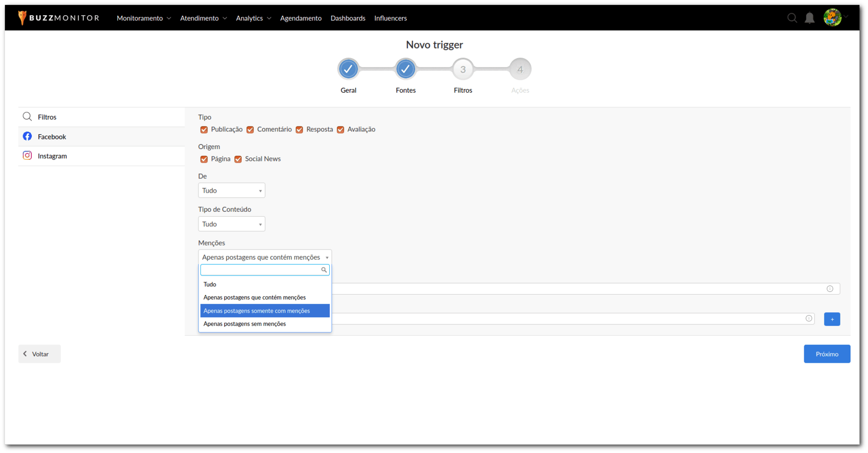Open the notifications bell
Image resolution: width=868 pixels, height=453 pixels.
(810, 18)
